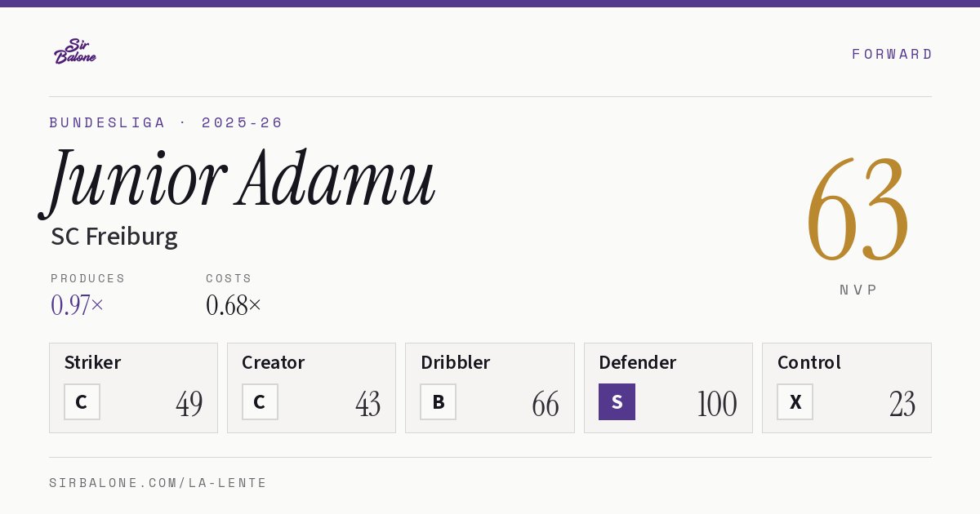Viewport: 980px width, 514px height.
Task: Click the Produces 0.97× value
Action: pos(78,305)
